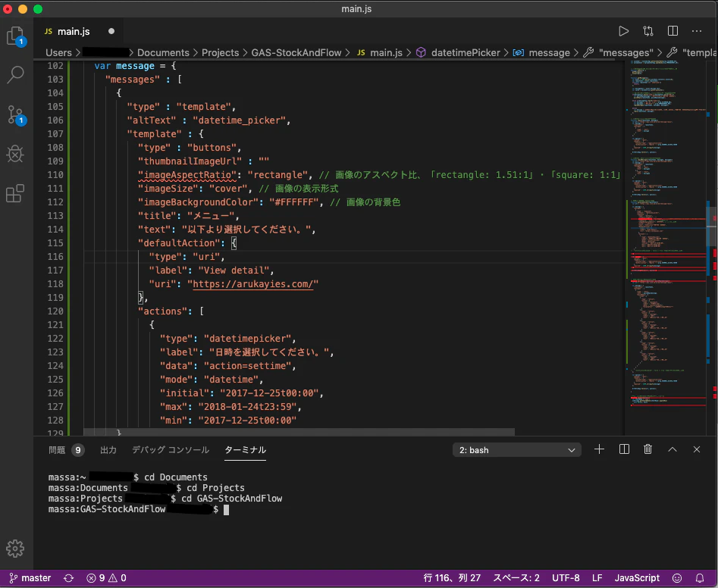
Task: Close the terminal panel
Action: point(697,449)
